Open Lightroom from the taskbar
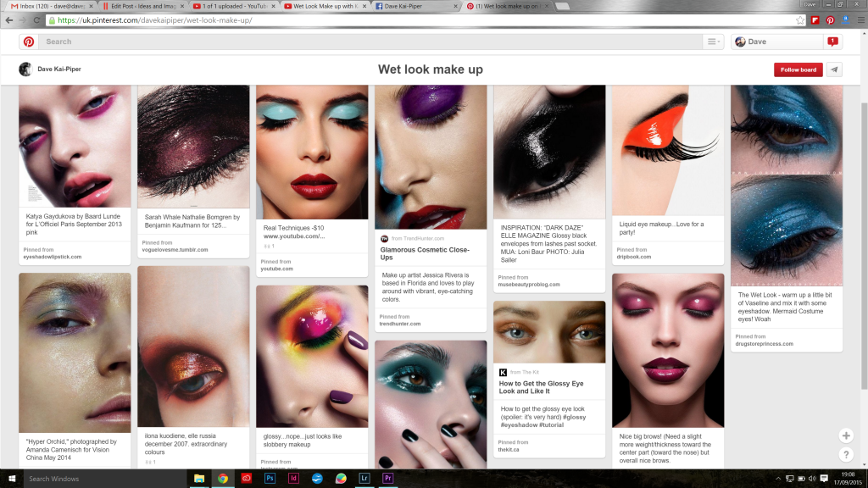Screen dimensions: 868x488 coord(364,479)
